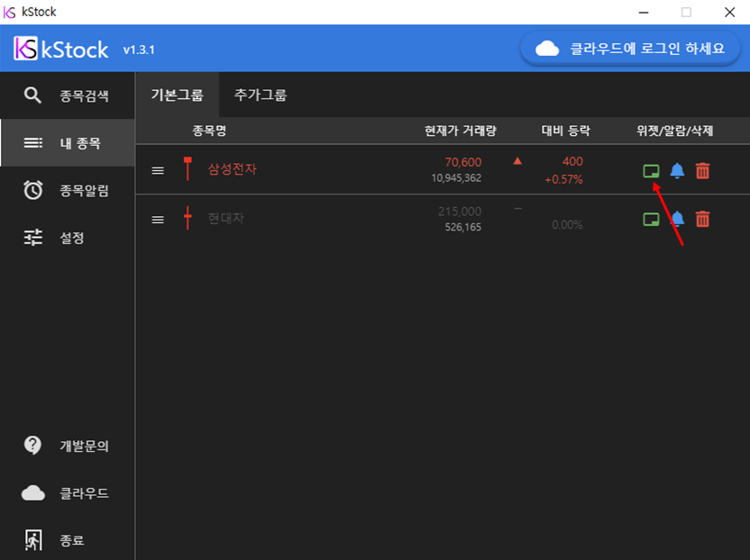Click 현대차 volume 526,165

pos(463,227)
